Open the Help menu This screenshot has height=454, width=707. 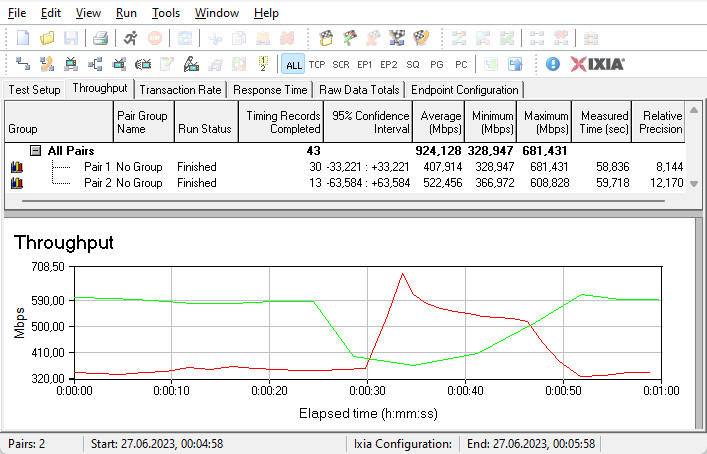click(x=266, y=13)
